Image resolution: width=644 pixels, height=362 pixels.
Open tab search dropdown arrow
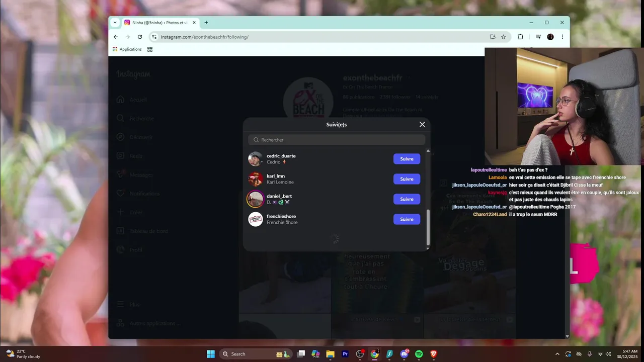[115, 23]
